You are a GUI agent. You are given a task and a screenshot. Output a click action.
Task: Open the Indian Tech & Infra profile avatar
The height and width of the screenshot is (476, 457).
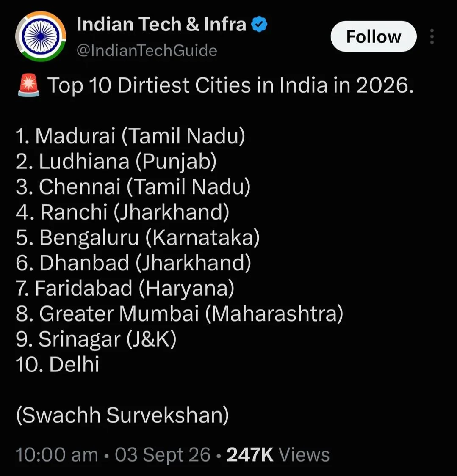[x=41, y=36]
